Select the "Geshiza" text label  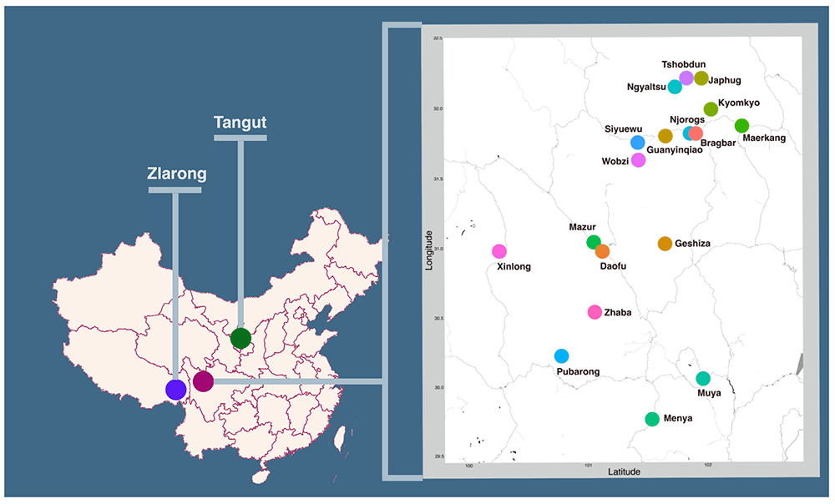point(692,244)
